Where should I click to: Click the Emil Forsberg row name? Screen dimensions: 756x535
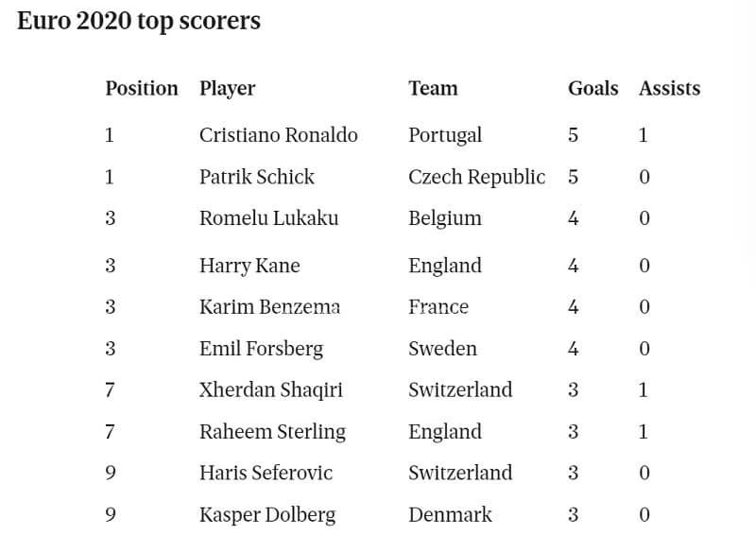pos(261,349)
